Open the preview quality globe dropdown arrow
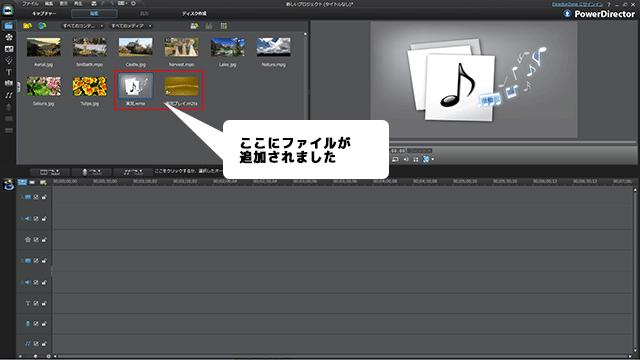640x360 pixels. (432, 160)
